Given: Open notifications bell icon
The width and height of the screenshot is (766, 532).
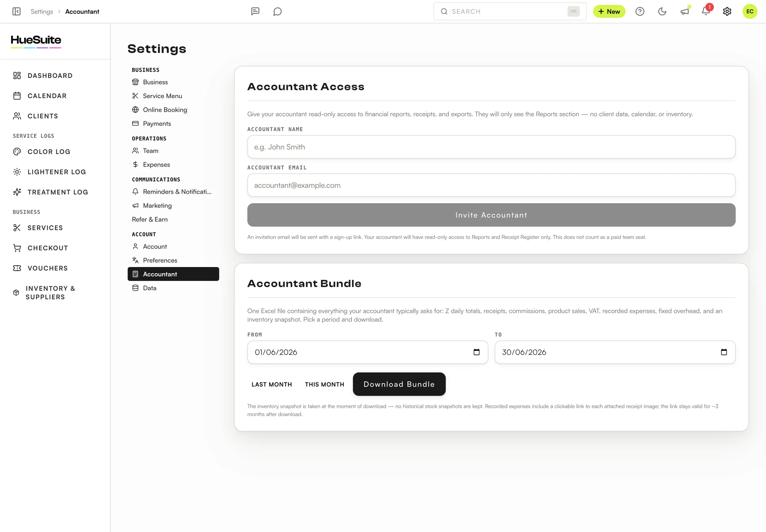Looking at the screenshot, I should 706,11.
